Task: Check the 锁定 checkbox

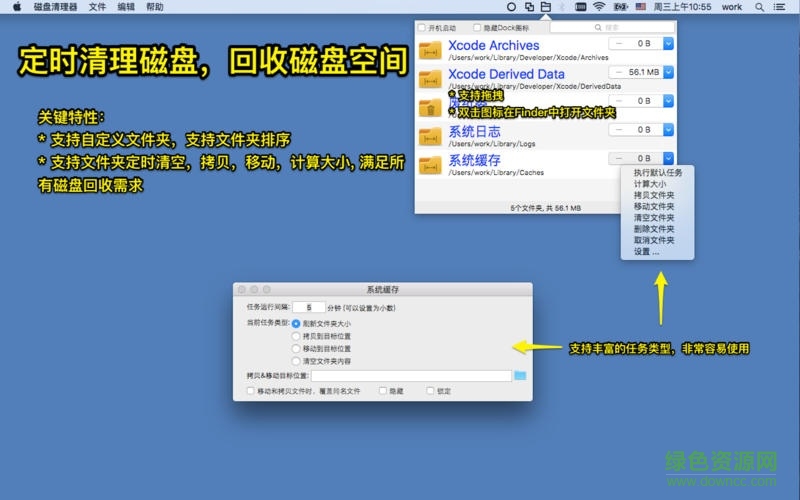Action: click(431, 391)
